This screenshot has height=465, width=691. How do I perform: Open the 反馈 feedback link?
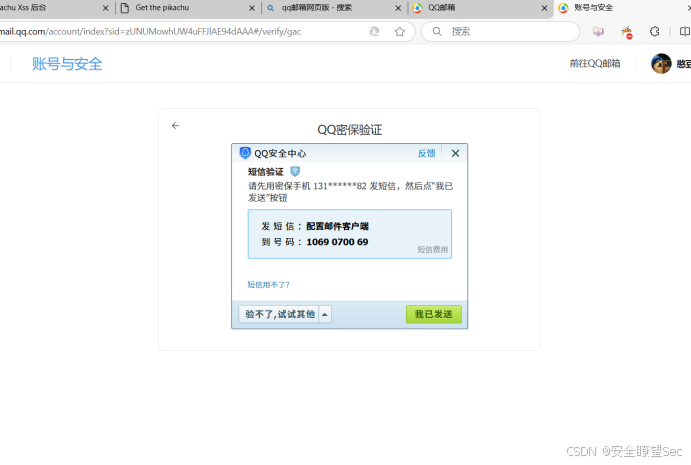pos(427,153)
